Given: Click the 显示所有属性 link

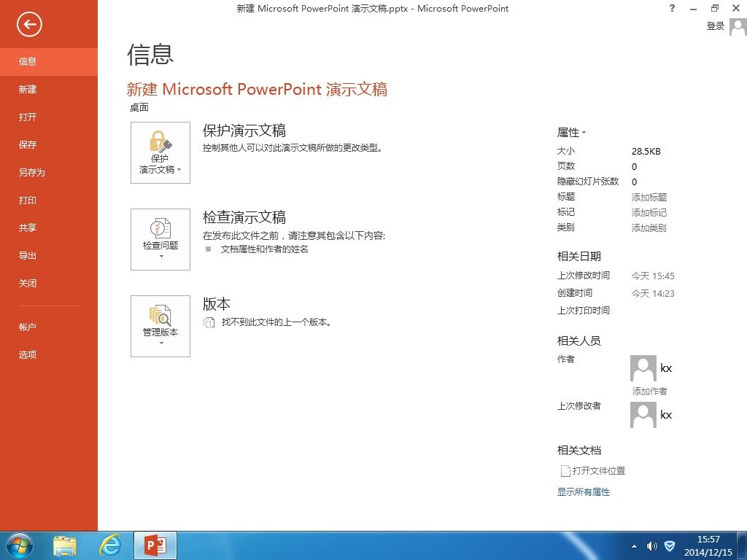Looking at the screenshot, I should 584,492.
